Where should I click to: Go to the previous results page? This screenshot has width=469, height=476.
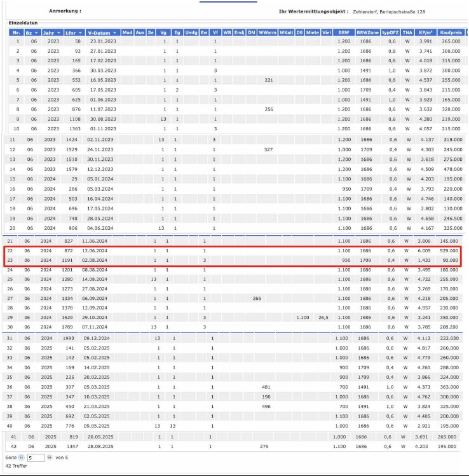coord(21,458)
